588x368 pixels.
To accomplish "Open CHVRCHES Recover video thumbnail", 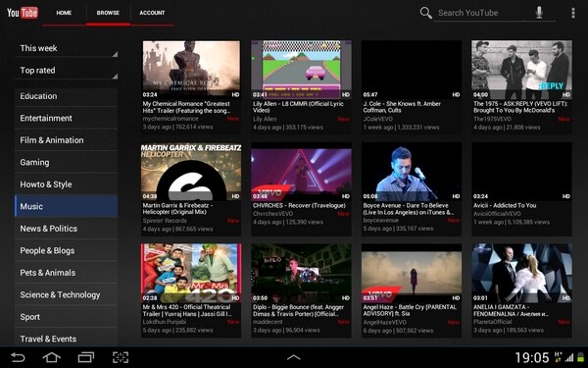I will tap(301, 171).
